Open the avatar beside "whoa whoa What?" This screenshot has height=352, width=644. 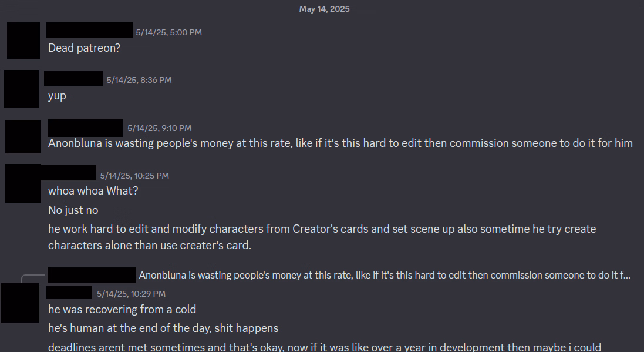coord(23,184)
